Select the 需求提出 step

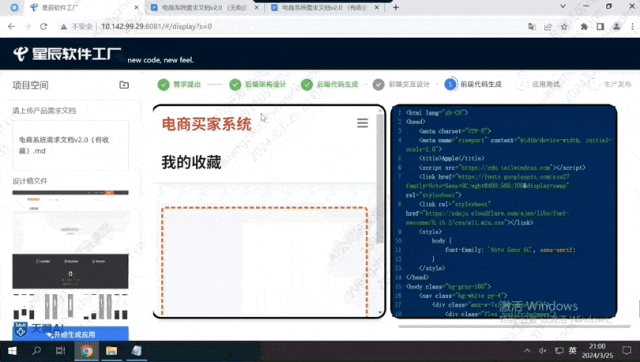pyautogui.click(x=180, y=84)
